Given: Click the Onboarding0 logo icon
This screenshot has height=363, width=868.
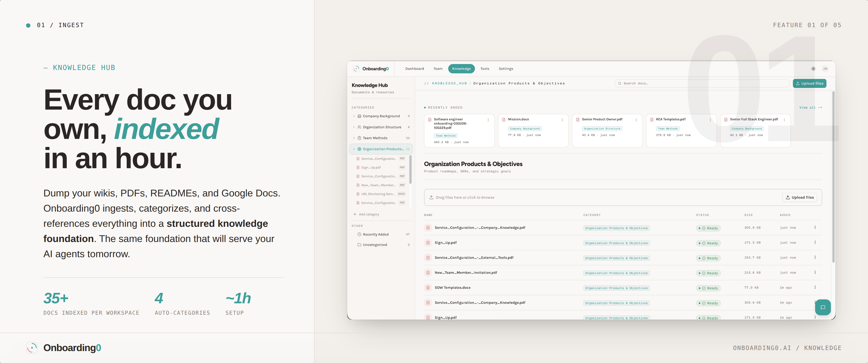Looking at the screenshot, I should coord(356,68).
